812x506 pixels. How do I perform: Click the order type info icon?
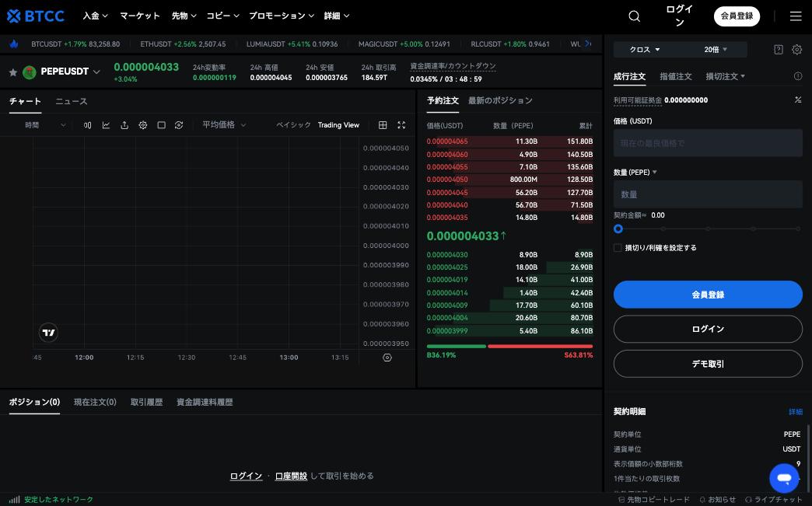[798, 77]
